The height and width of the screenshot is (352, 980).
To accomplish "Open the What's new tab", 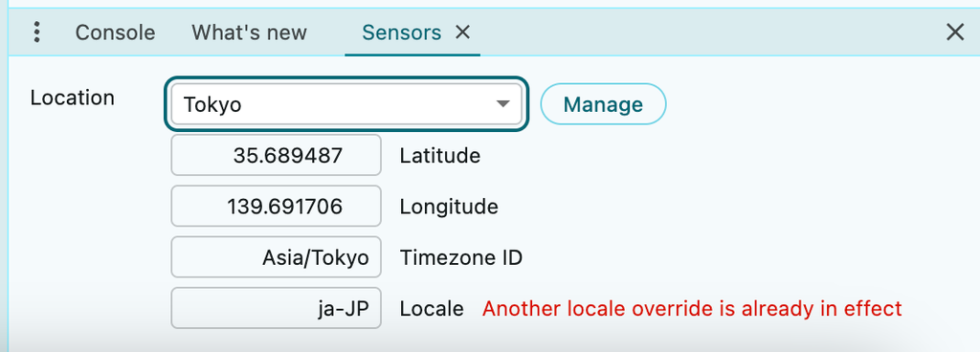I will [x=250, y=32].
